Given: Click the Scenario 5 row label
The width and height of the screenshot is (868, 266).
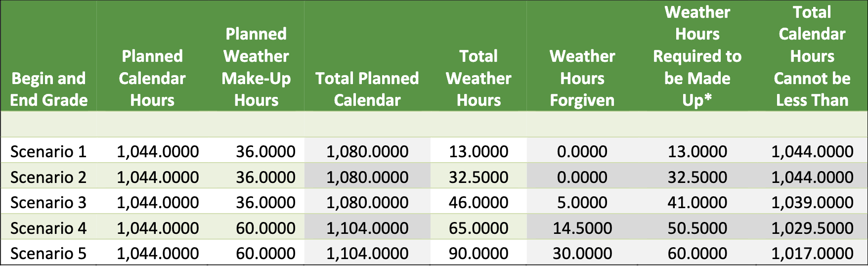Looking at the screenshot, I should [x=48, y=253].
